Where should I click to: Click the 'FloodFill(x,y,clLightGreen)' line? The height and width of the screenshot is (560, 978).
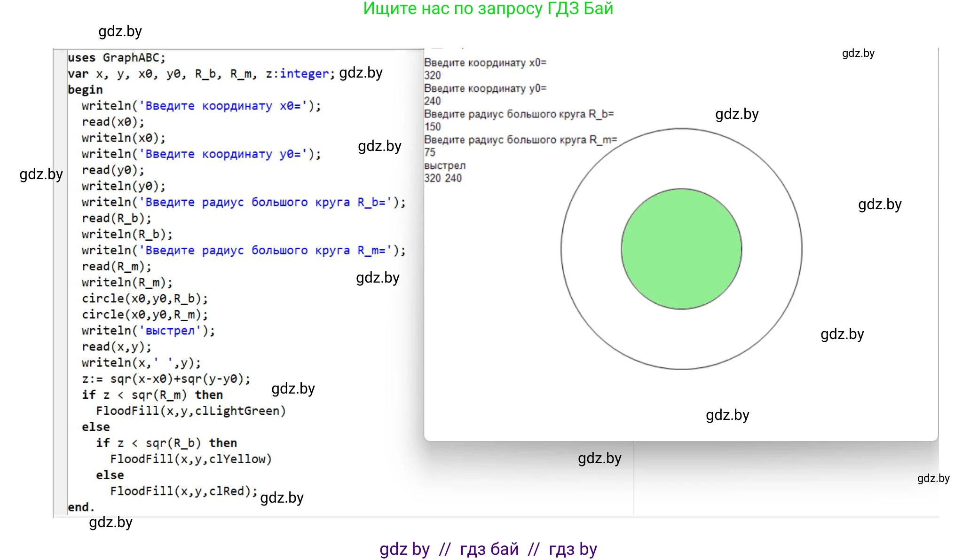(190, 411)
